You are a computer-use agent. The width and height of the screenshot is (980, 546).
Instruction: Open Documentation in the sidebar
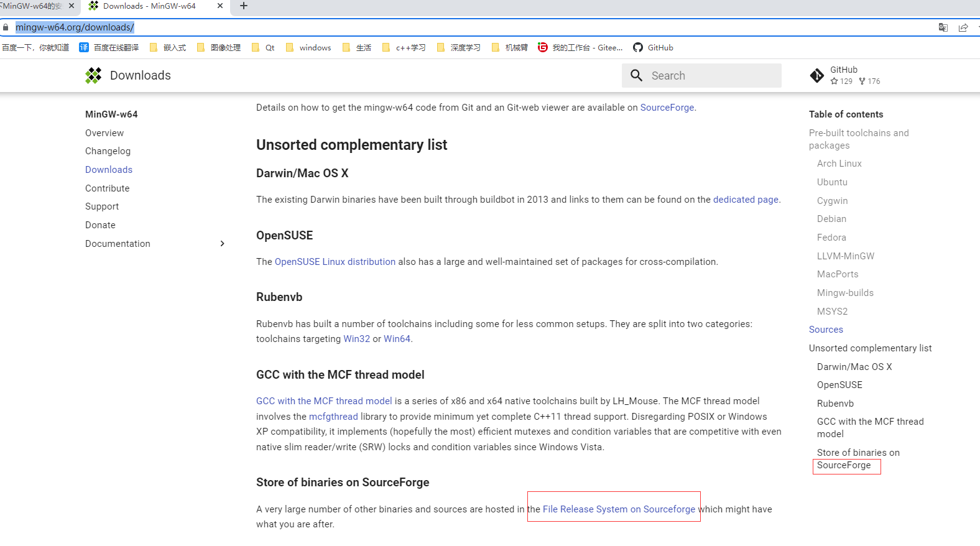tap(118, 244)
